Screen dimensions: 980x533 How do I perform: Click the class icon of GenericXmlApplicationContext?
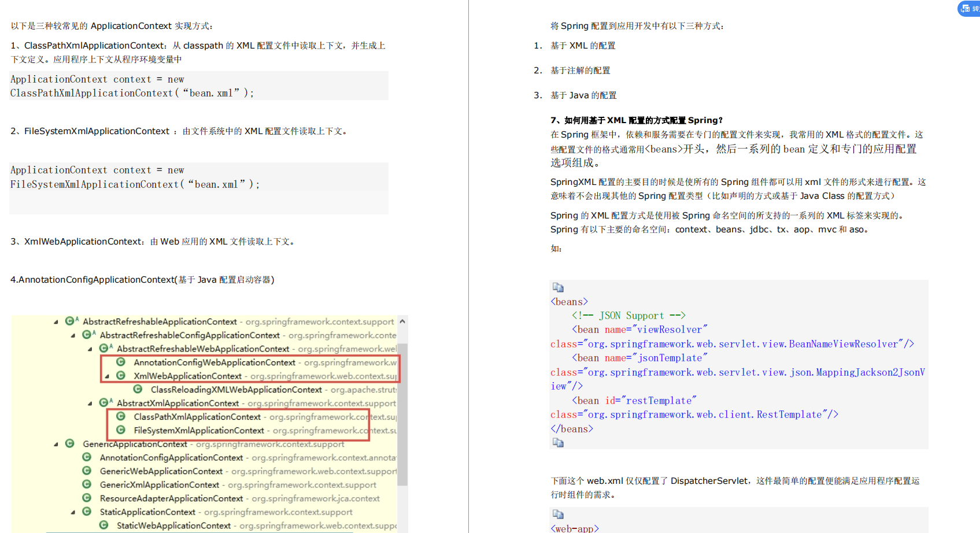pyautogui.click(x=87, y=484)
